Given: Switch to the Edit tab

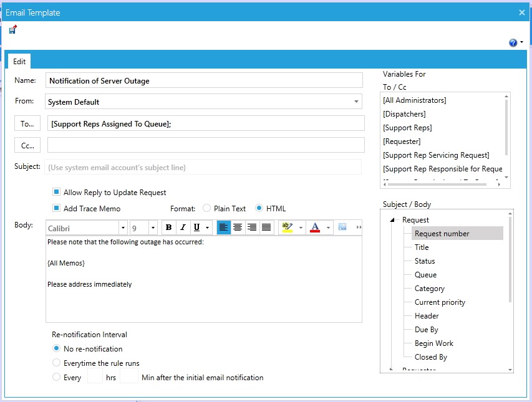Looking at the screenshot, I should [19, 61].
